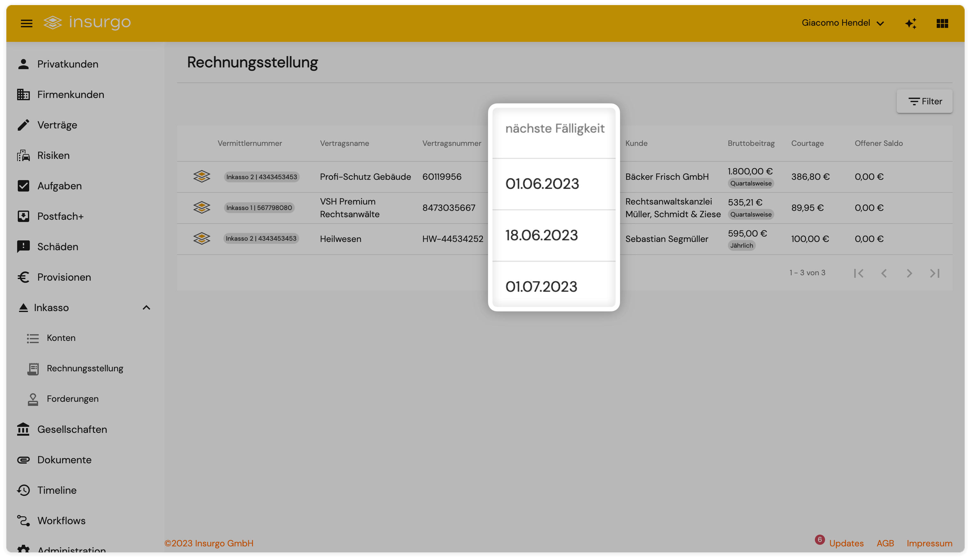Click the Timeline history icon
This screenshot has height=560, width=971.
[23, 490]
